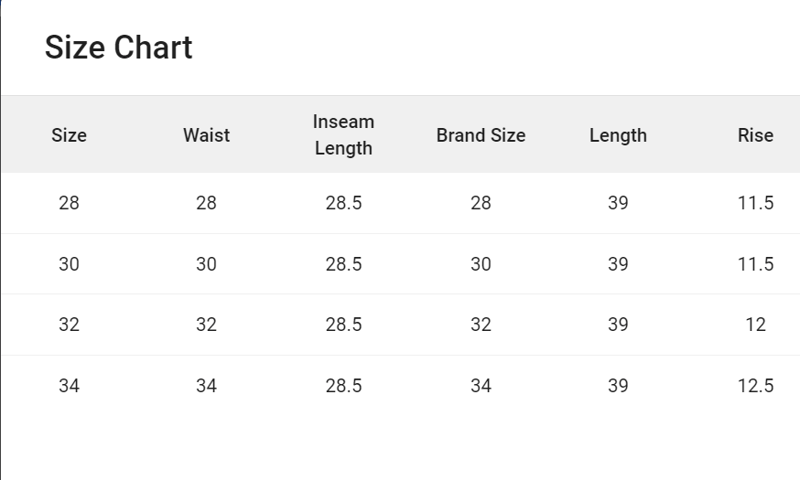The image size is (800, 480).
Task: Select the Inseam Length column header
Action: pyautogui.click(x=343, y=135)
